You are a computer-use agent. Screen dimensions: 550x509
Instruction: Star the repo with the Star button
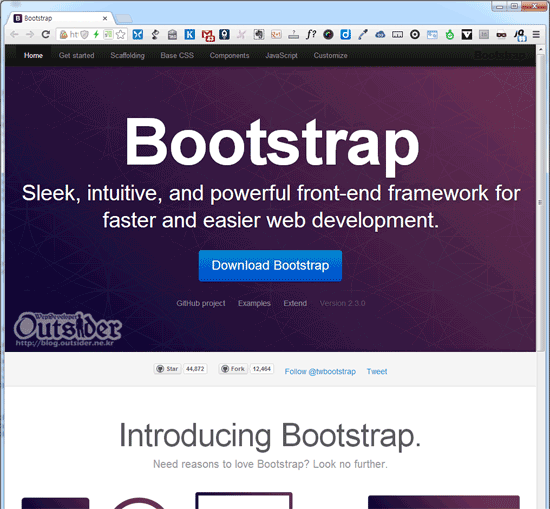(x=167, y=369)
